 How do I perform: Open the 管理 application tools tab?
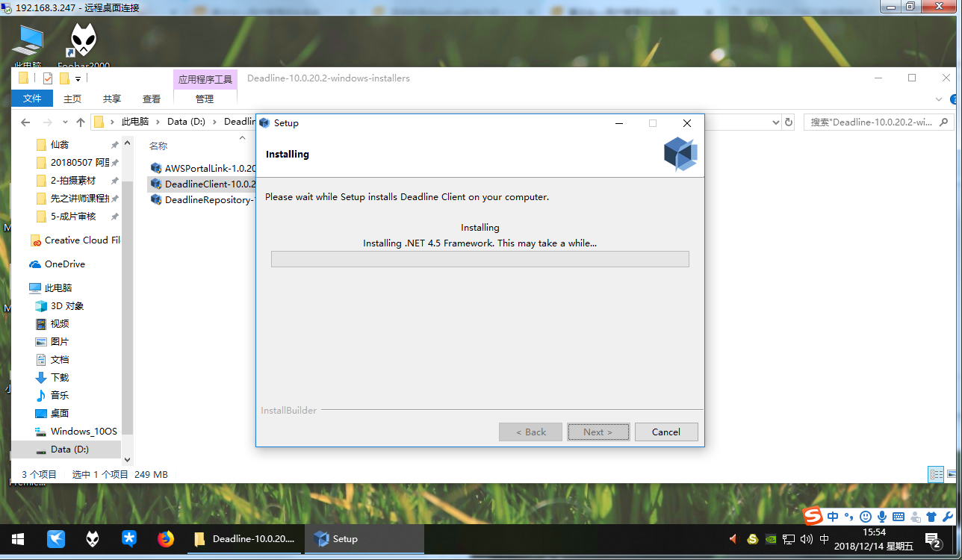click(x=205, y=99)
